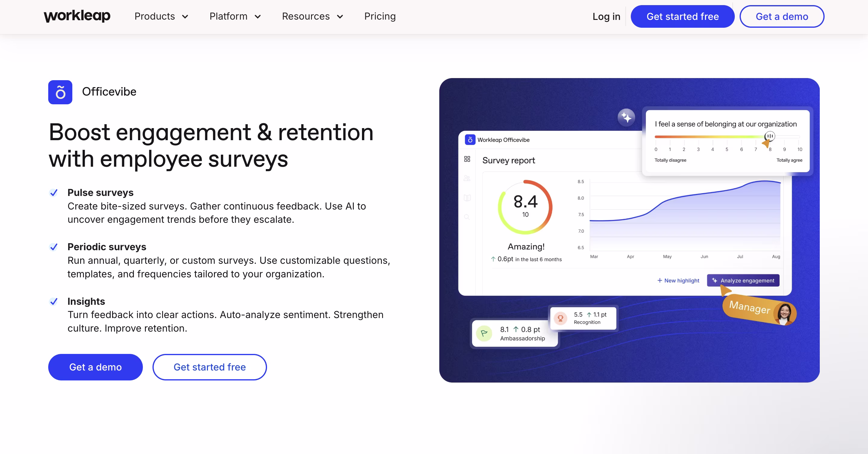The width and height of the screenshot is (868, 454).
Task: Click the manager avatar photo
Action: tap(785, 312)
